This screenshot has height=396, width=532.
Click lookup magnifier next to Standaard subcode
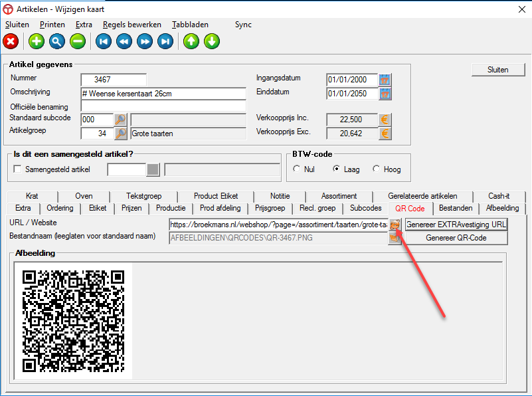click(x=120, y=120)
